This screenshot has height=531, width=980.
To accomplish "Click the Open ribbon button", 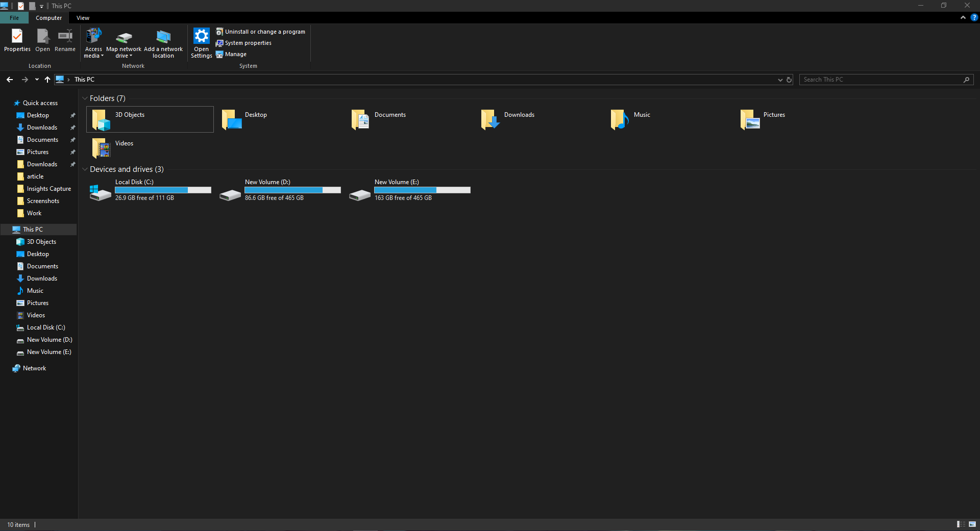I will 42,40.
